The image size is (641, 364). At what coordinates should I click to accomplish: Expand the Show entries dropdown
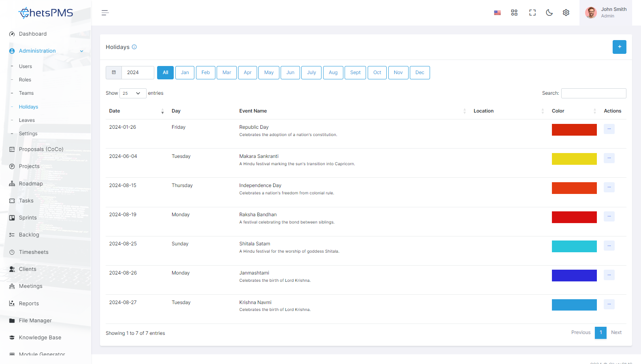(133, 93)
